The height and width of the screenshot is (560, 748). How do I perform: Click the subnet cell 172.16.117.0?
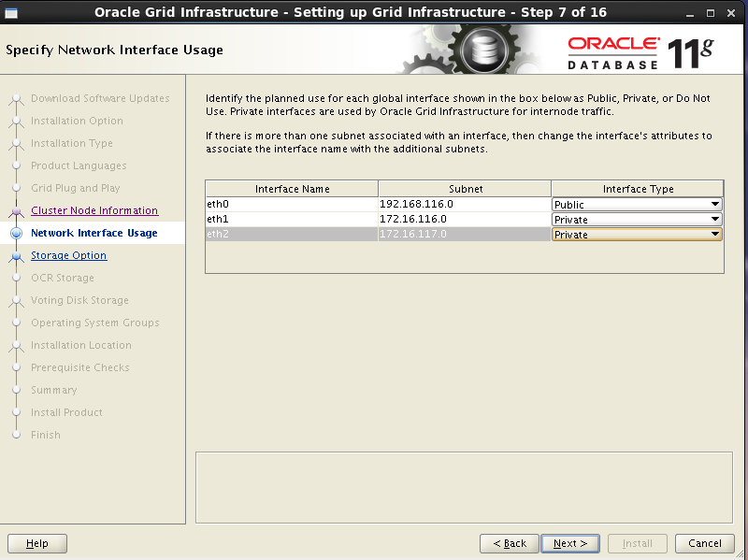point(465,234)
